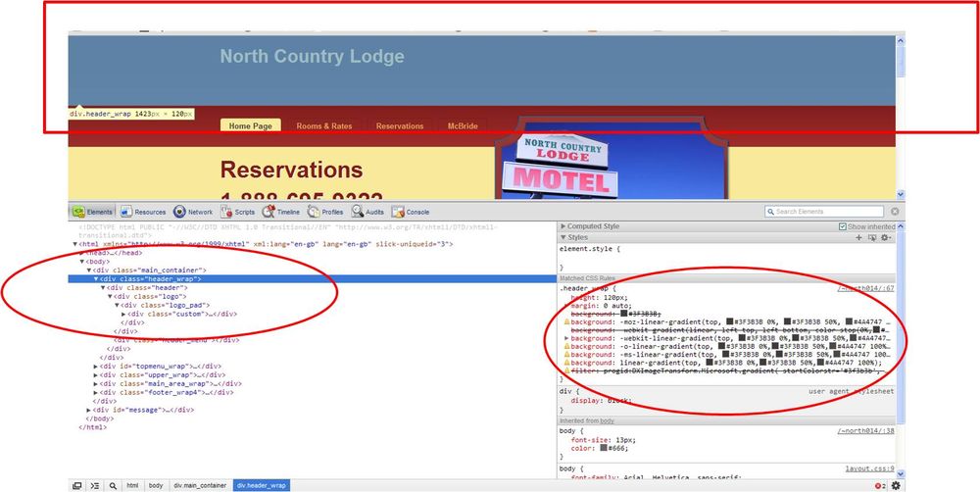Expand the div id="topmenu_wrap" node
Screen dimensions: 980x492
click(x=96, y=366)
